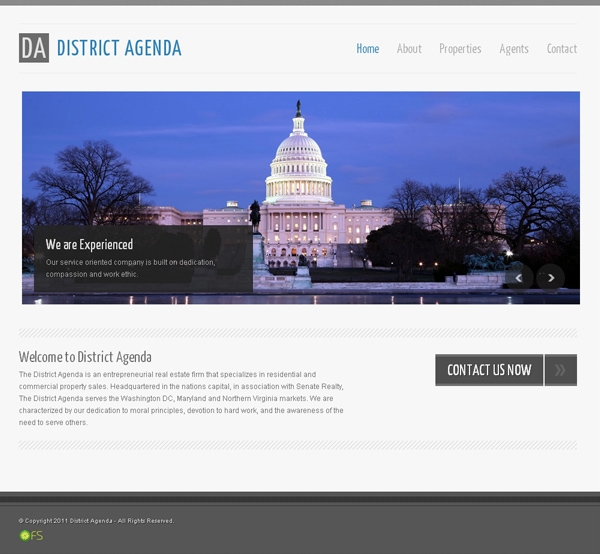Click the footer copyright notice text
600x554 pixels.
[96, 520]
